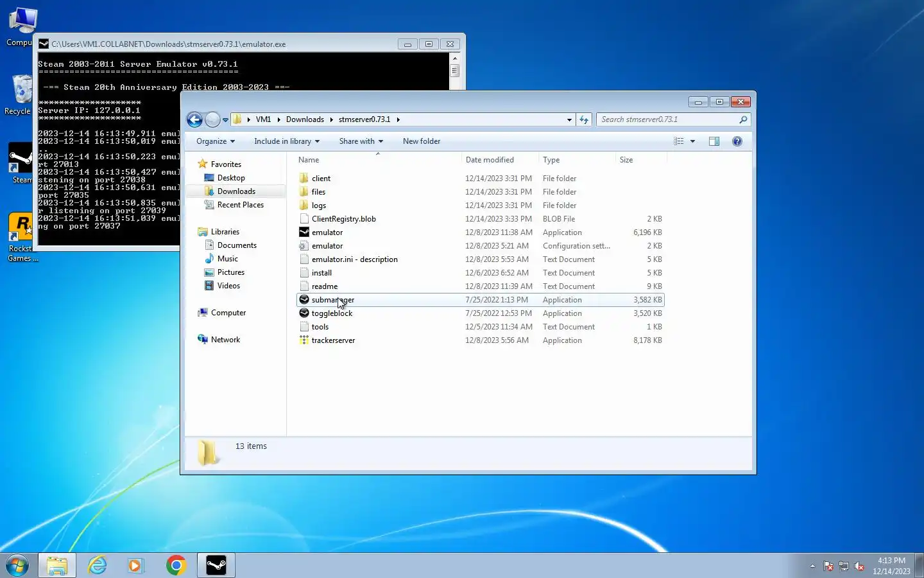
Task: Select Computer in the navigation pane
Action: (x=228, y=313)
